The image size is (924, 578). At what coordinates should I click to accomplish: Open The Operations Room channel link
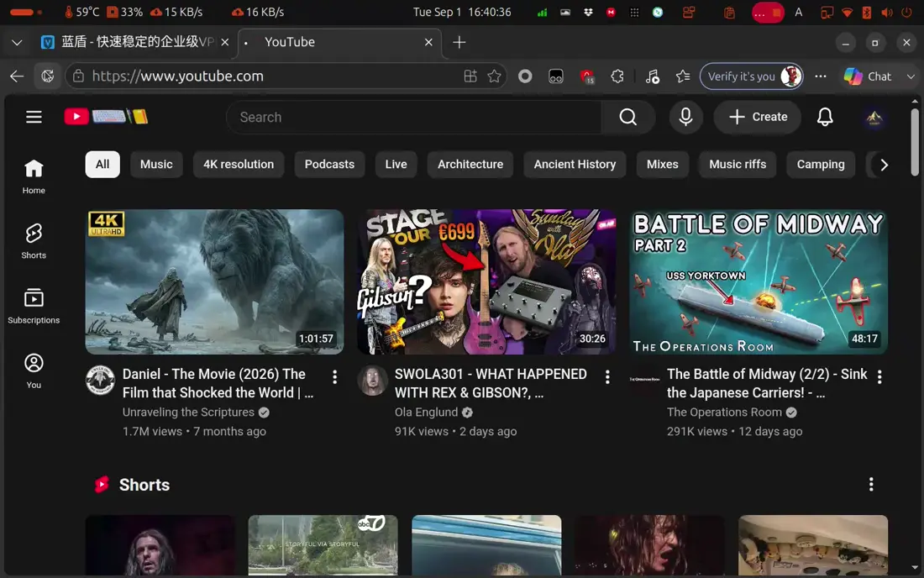724,412
